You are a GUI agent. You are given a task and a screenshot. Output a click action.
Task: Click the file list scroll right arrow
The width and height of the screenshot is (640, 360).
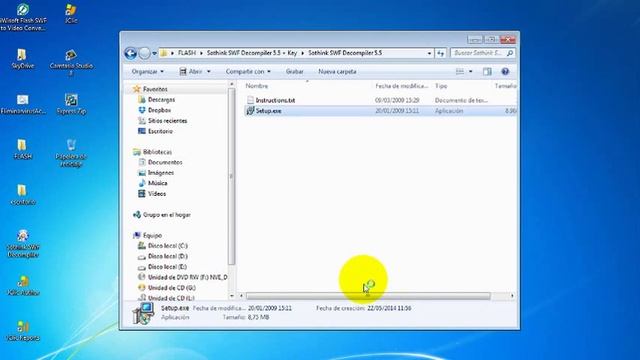click(512, 296)
